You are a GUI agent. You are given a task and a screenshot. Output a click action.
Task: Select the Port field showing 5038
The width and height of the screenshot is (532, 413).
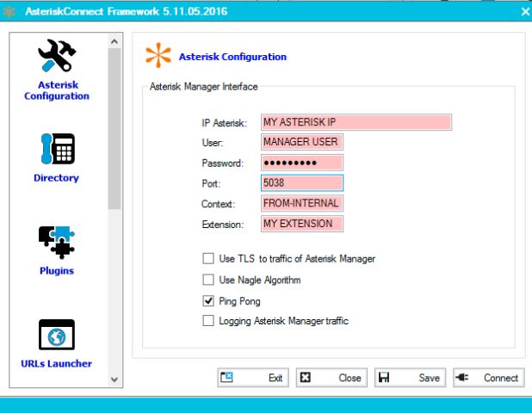point(301,183)
